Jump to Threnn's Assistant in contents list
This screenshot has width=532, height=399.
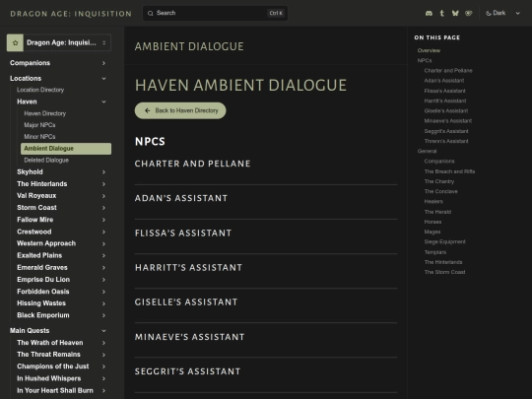pyautogui.click(x=446, y=141)
